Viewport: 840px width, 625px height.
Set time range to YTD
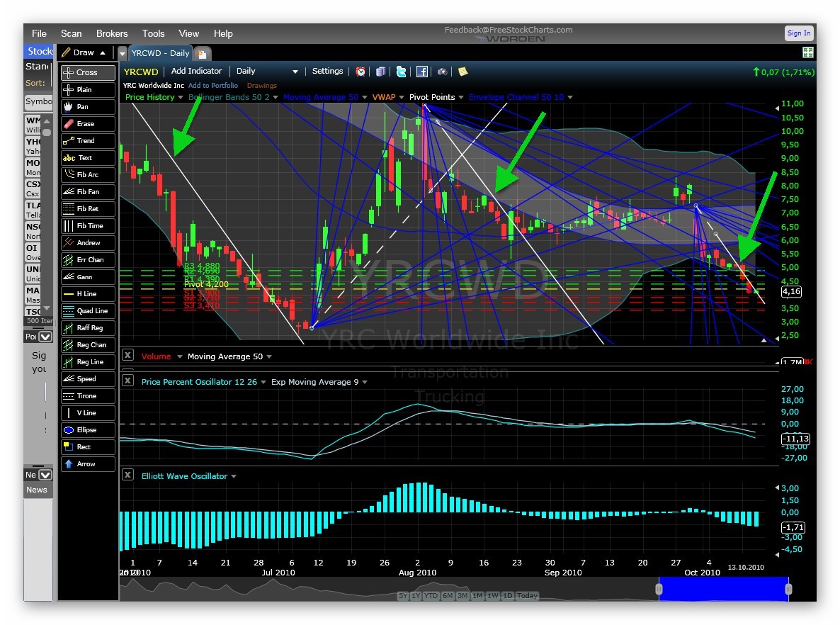tap(431, 595)
